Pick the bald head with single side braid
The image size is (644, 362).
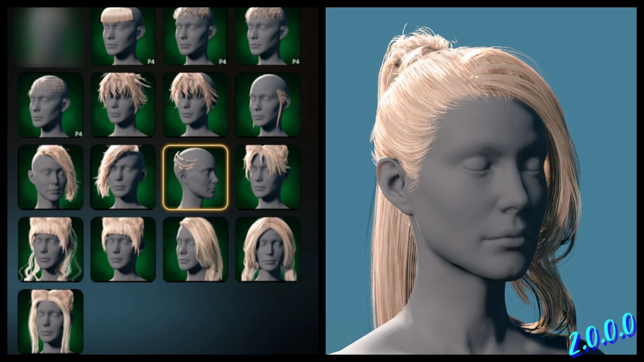tap(268, 105)
